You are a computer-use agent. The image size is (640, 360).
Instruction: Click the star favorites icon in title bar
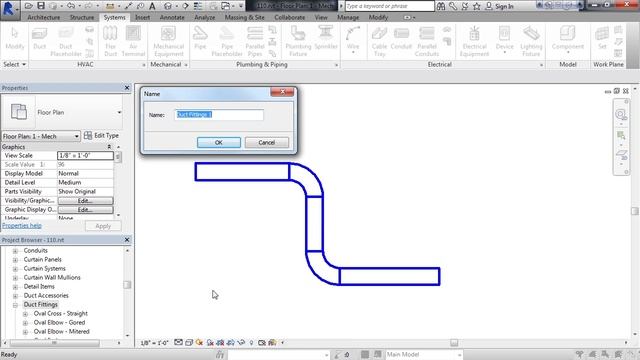(476, 6)
